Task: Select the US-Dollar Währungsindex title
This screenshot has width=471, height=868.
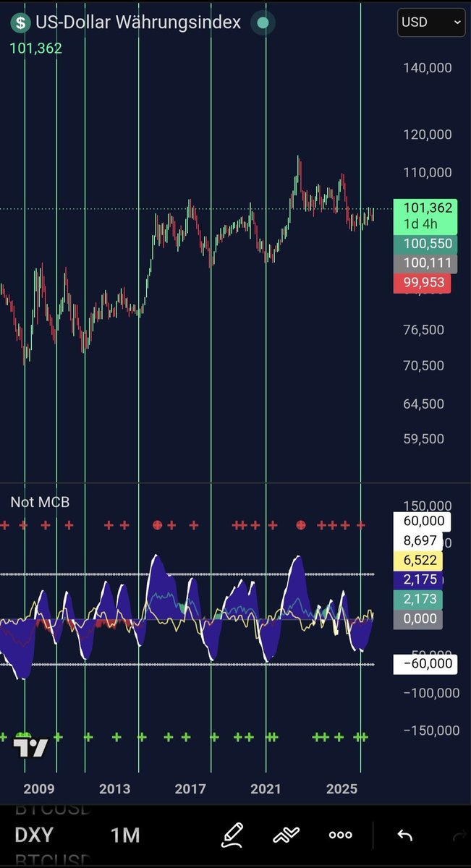Action: [x=138, y=23]
